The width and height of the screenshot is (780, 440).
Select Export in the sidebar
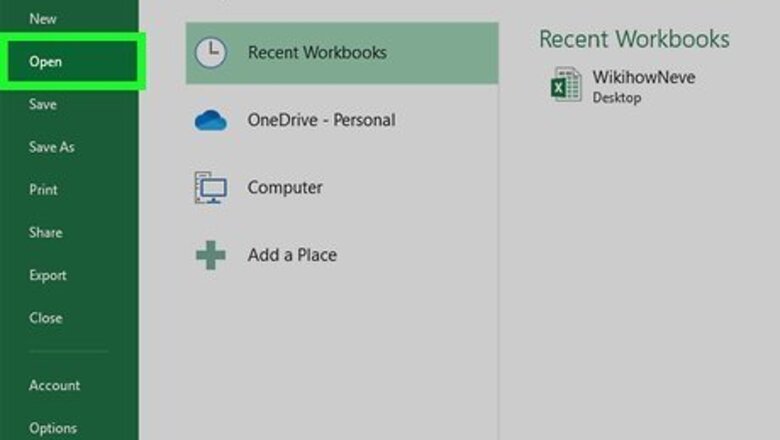pyautogui.click(x=48, y=275)
